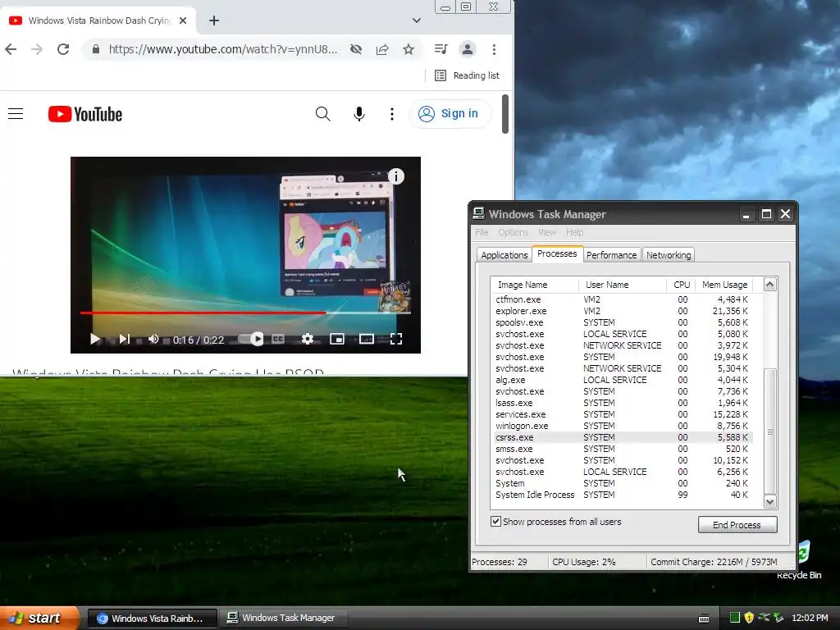Click the browser address bar URL

(223, 49)
